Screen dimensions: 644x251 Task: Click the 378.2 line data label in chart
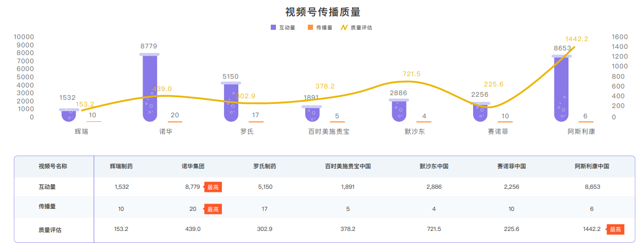click(325, 86)
